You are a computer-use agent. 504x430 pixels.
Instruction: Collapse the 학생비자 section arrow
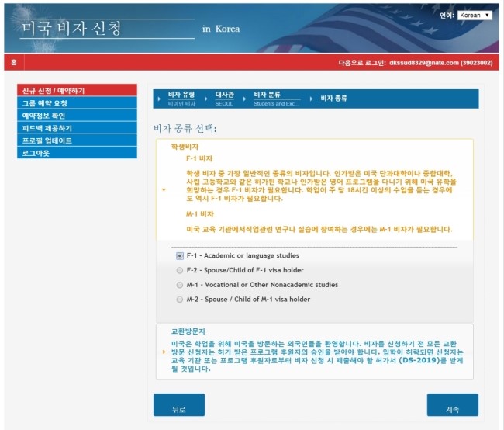click(163, 189)
